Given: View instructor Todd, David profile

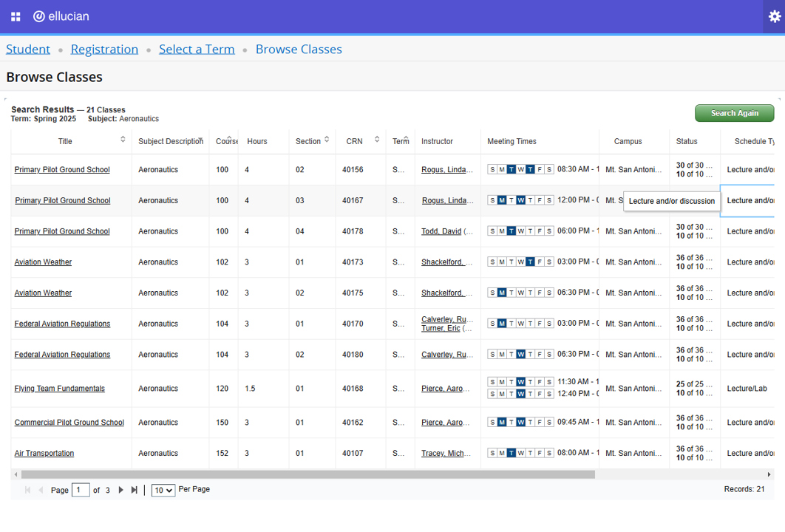Looking at the screenshot, I should click(441, 231).
